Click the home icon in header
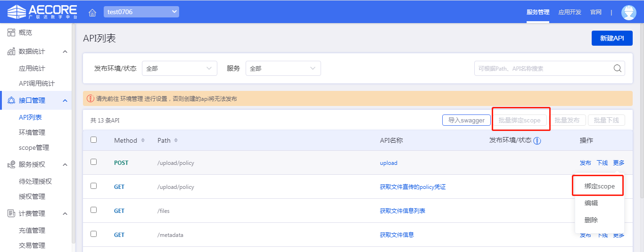Screen dimensions: 644x252 tap(92, 12)
